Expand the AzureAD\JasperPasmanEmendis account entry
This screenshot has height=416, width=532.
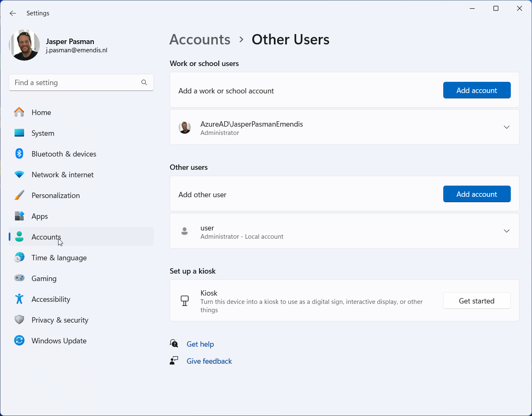pos(506,127)
